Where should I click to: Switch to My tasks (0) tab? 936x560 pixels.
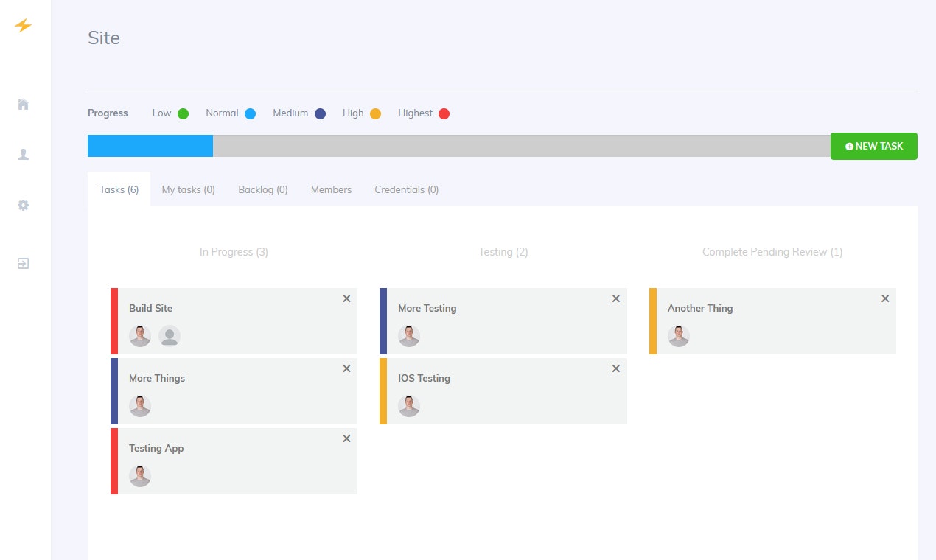click(189, 189)
